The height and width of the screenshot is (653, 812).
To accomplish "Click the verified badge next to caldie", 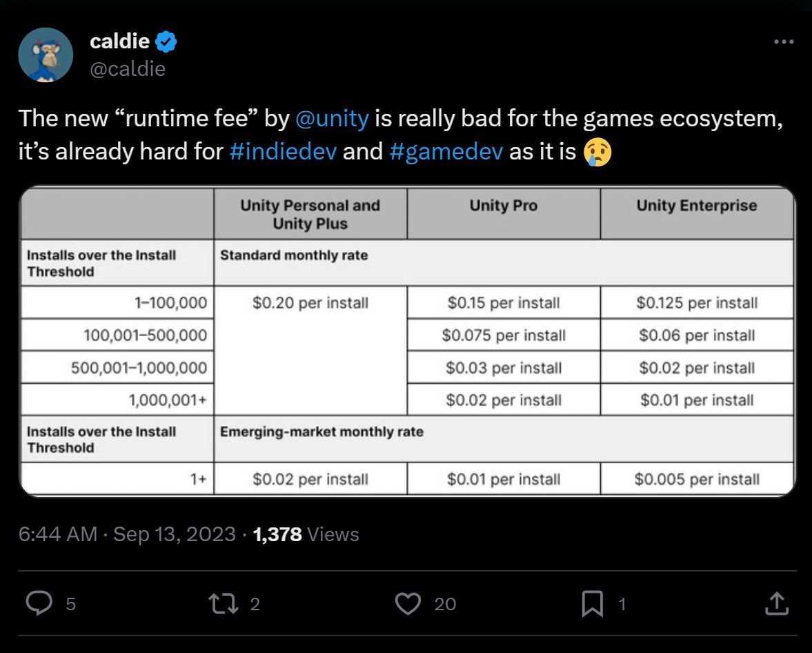I will (166, 41).
